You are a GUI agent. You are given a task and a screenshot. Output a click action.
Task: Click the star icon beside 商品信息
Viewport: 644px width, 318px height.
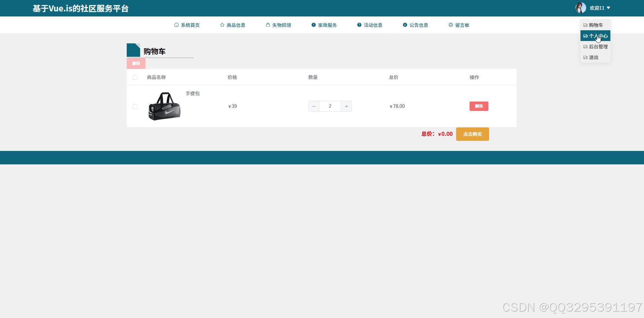pyautogui.click(x=222, y=25)
